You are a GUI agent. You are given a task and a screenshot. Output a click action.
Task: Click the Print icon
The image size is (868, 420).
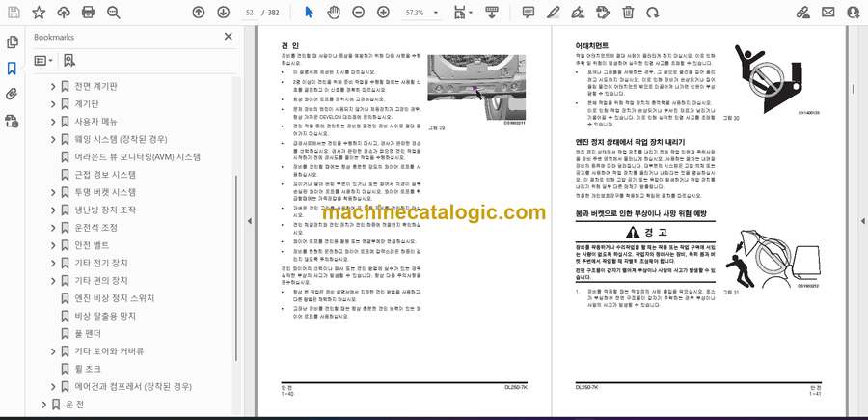[x=88, y=13]
